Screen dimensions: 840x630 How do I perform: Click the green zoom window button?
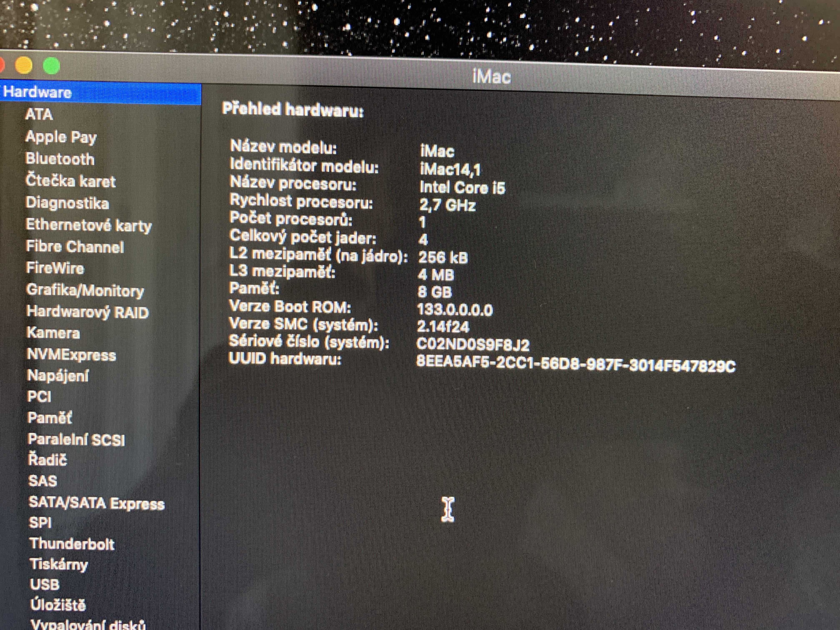click(x=51, y=66)
